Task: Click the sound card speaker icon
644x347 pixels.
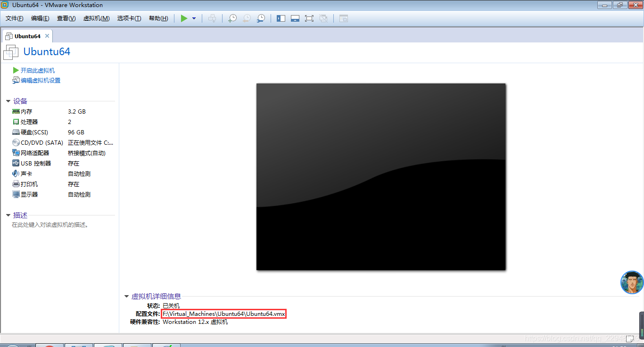Action: [x=16, y=173]
